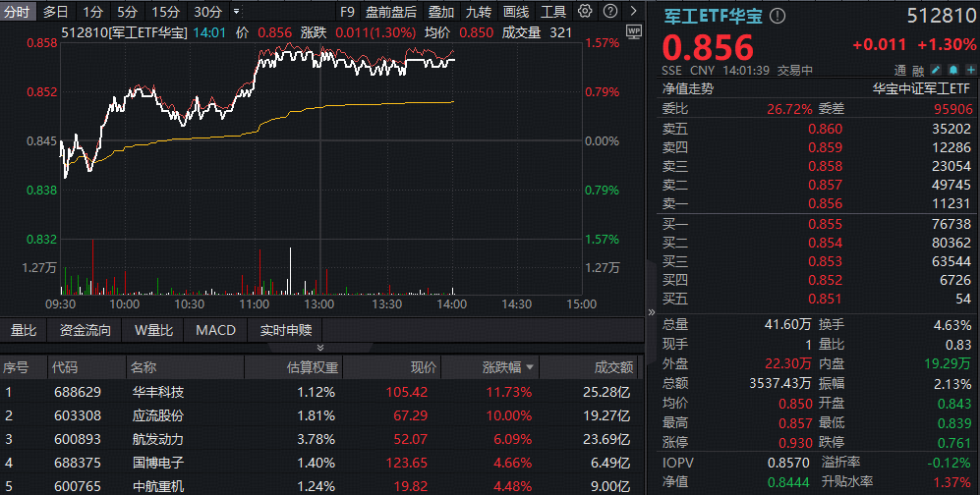Click the pencil note icon
This screenshot has width=980, height=495.
click(936, 71)
